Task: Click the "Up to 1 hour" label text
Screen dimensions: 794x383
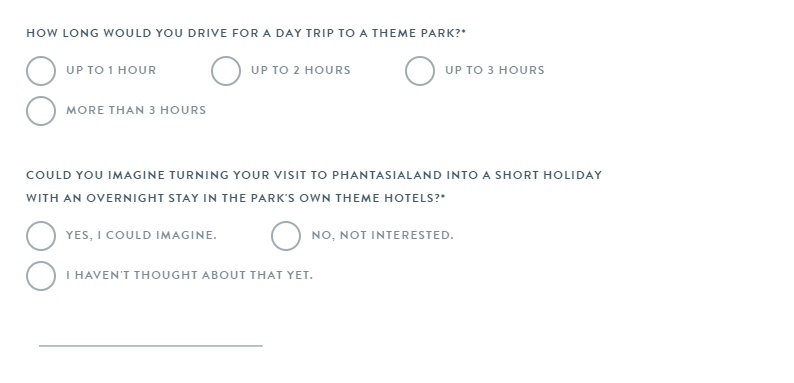Action: tap(111, 70)
